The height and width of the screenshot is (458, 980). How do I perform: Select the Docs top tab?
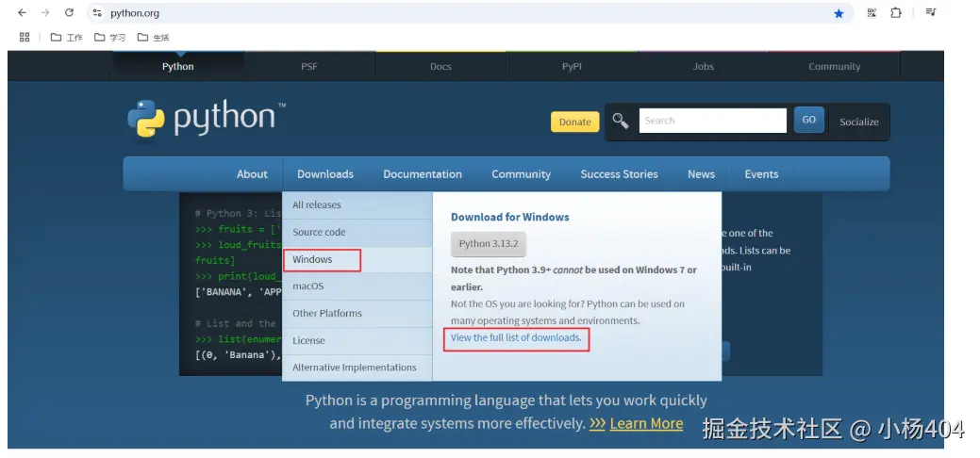coord(440,66)
